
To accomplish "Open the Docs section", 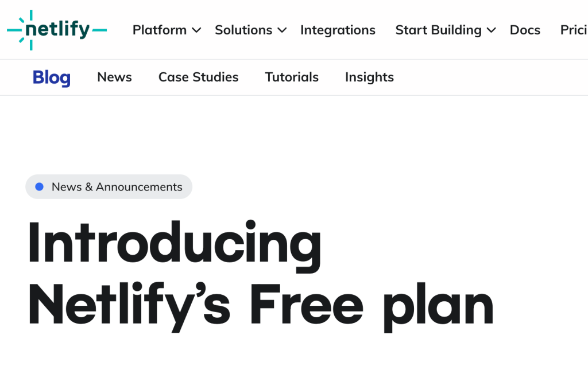I will (x=524, y=30).
